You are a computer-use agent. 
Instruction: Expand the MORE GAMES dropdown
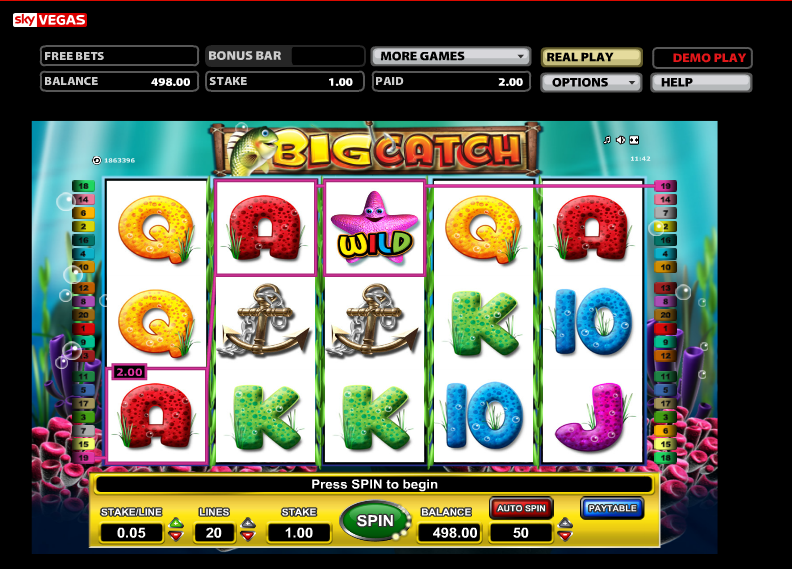coord(451,56)
